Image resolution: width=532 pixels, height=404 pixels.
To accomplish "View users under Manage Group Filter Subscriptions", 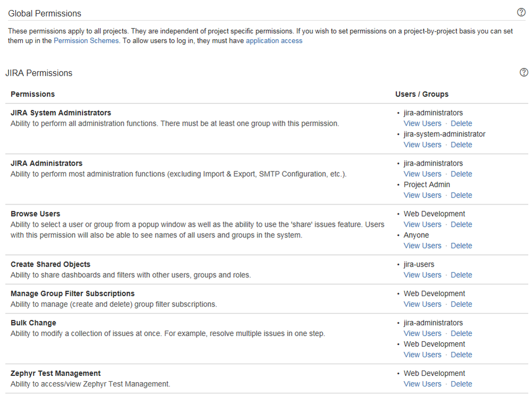I will pyautogui.click(x=422, y=304).
